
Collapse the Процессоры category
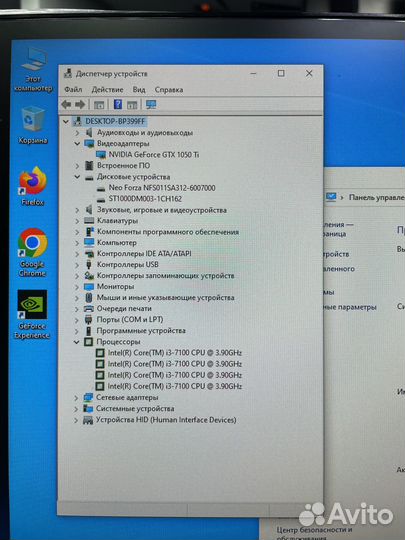(76, 342)
